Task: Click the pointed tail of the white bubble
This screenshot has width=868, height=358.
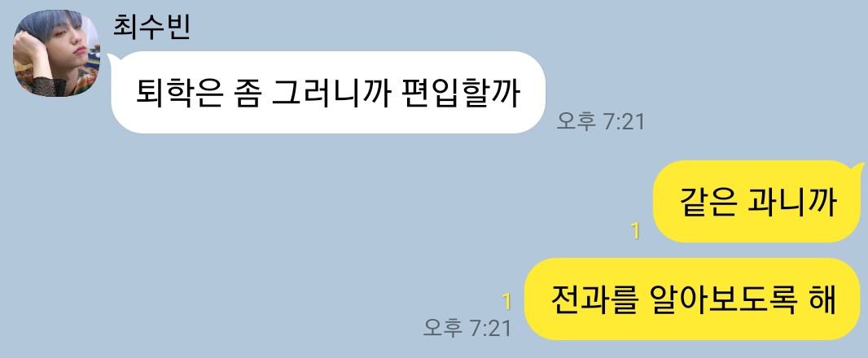Action: pos(112,57)
